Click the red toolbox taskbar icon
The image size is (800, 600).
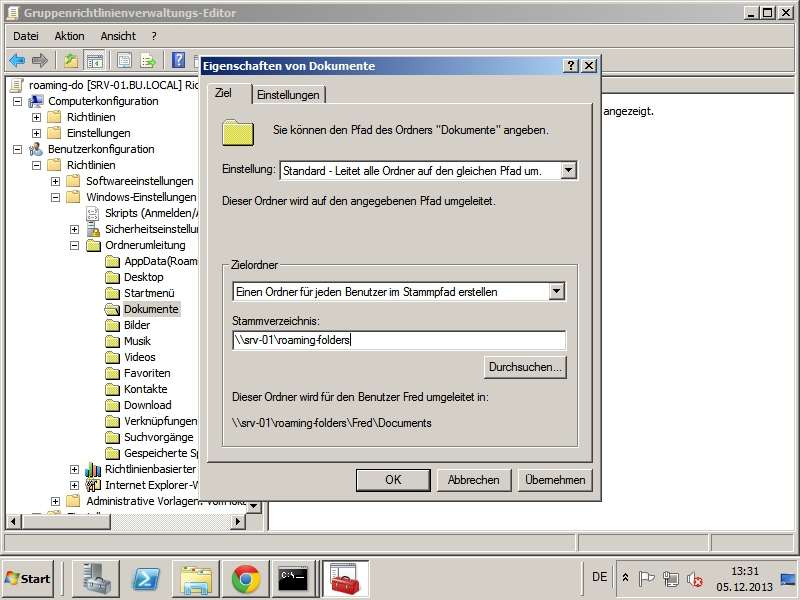[345, 579]
